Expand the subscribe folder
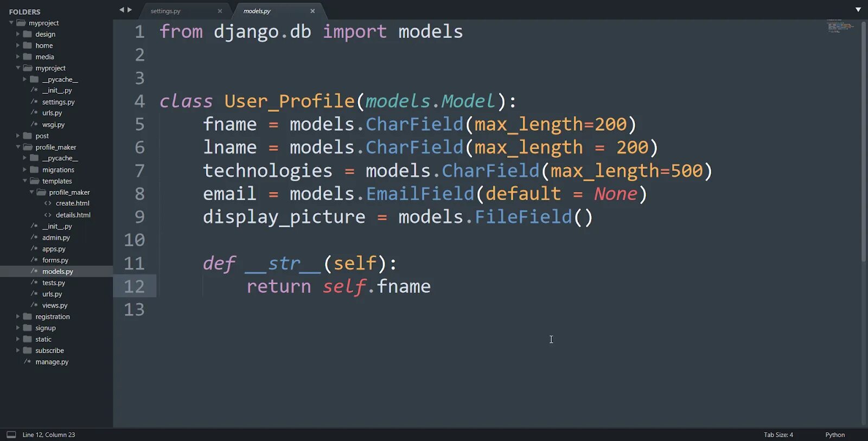 coord(18,350)
